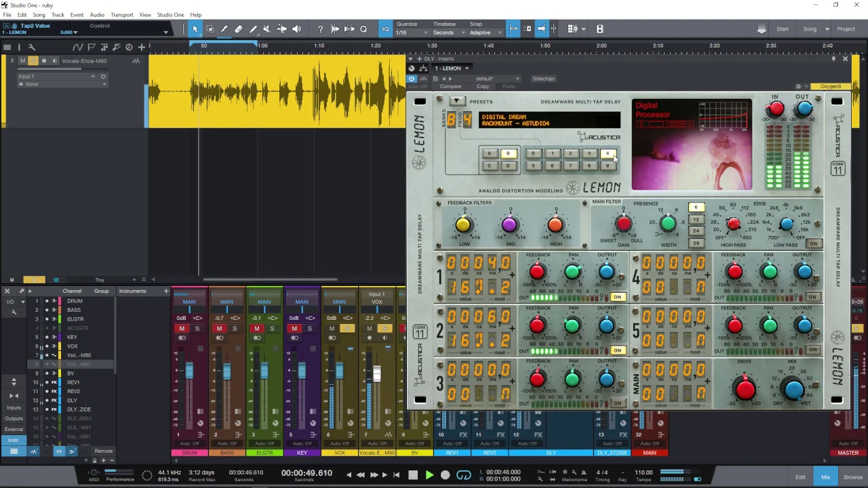Toggle the IQ input quantize button
868x488 pixels.
tap(385, 29)
